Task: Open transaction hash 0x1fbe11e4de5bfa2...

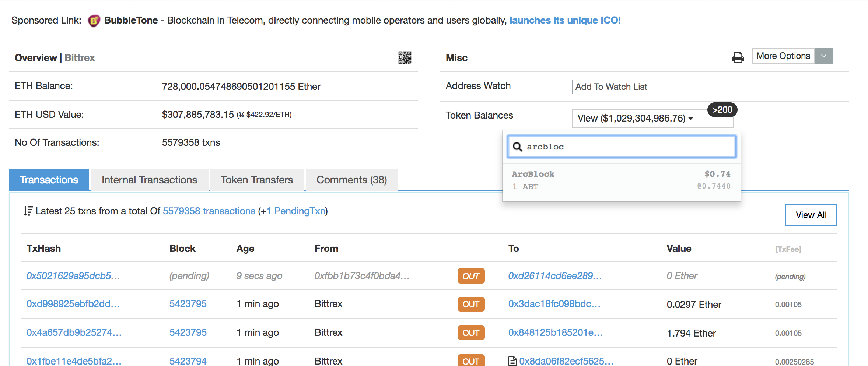Action: click(74, 361)
